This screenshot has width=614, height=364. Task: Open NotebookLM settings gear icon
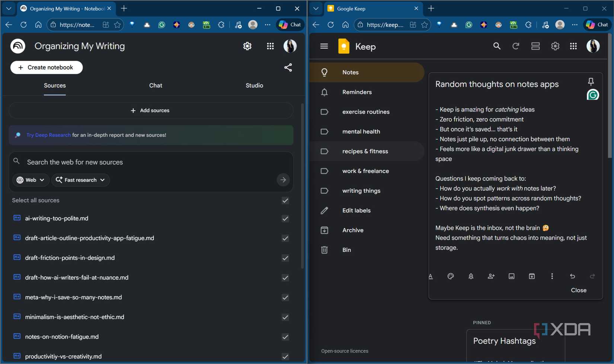click(247, 46)
